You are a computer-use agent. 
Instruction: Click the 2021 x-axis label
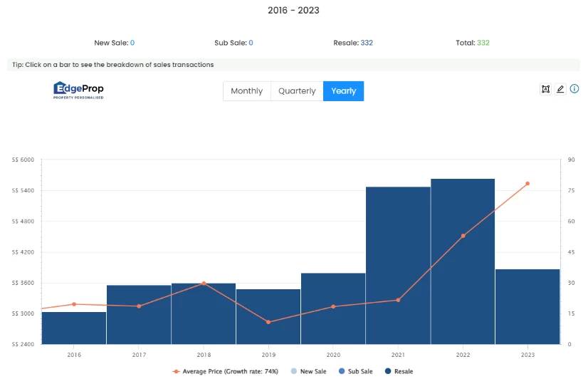[398, 355]
